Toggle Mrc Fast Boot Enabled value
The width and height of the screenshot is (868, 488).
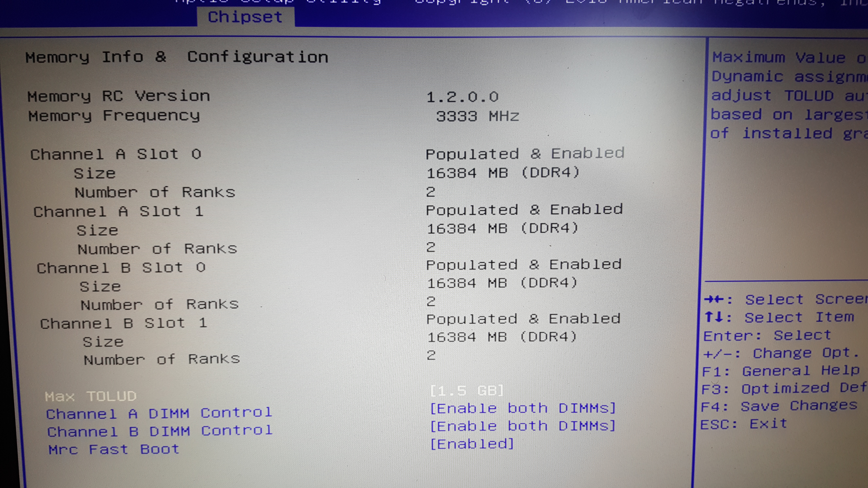coord(472,444)
